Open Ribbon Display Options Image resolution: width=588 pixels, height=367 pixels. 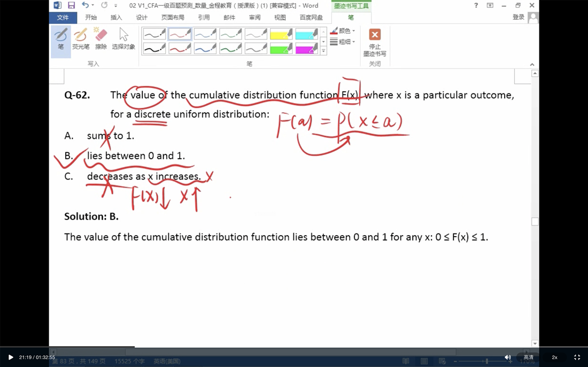coord(490,5)
